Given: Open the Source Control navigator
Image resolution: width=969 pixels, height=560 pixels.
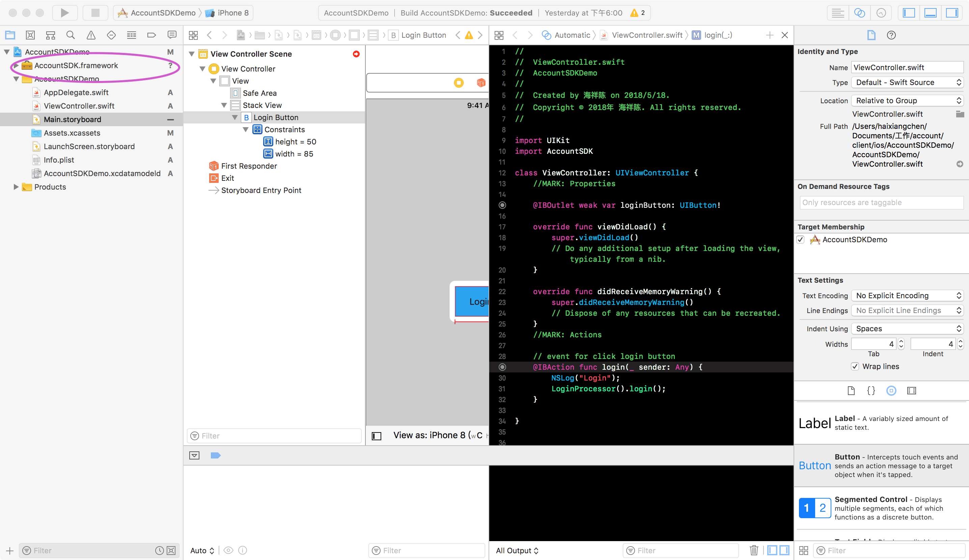Looking at the screenshot, I should [x=30, y=35].
